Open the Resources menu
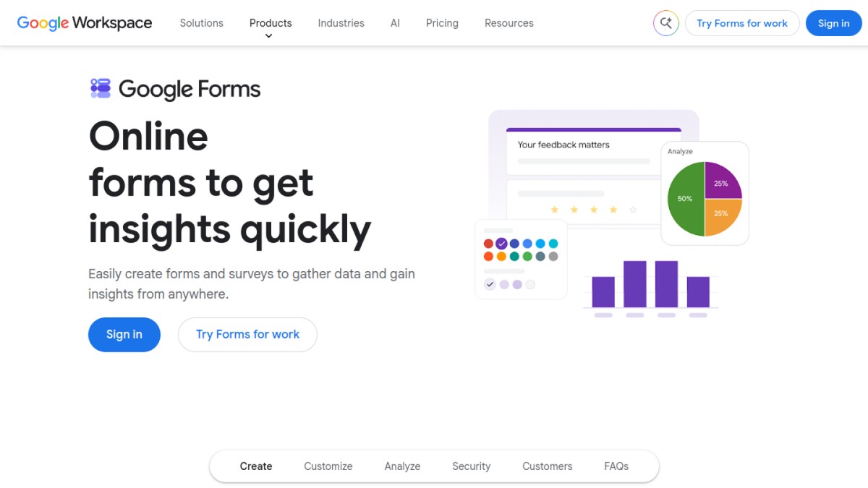The width and height of the screenshot is (868, 488). coord(509,23)
